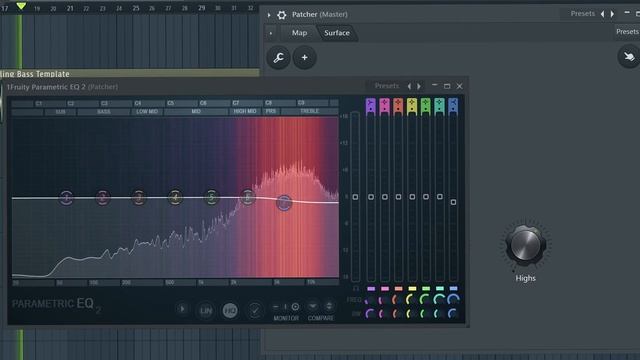Click the MID frequency range label
The image size is (640, 360).
(196, 111)
